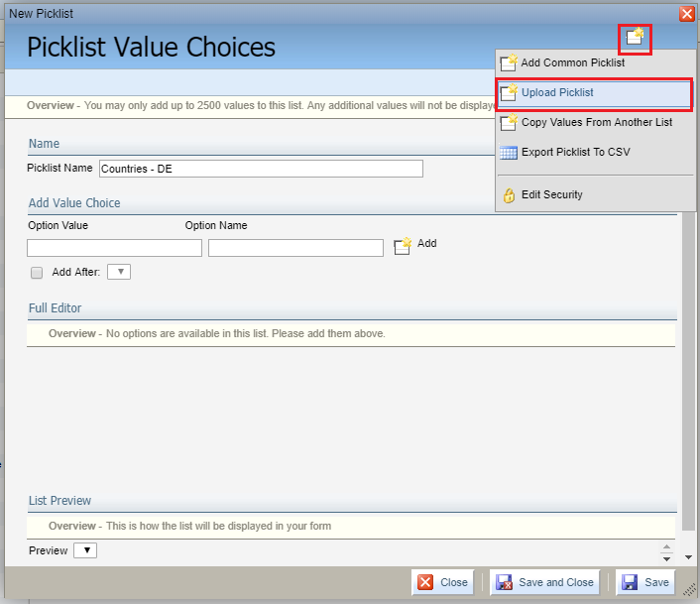Open the Add After dropdown
The image size is (700, 604).
pos(119,272)
